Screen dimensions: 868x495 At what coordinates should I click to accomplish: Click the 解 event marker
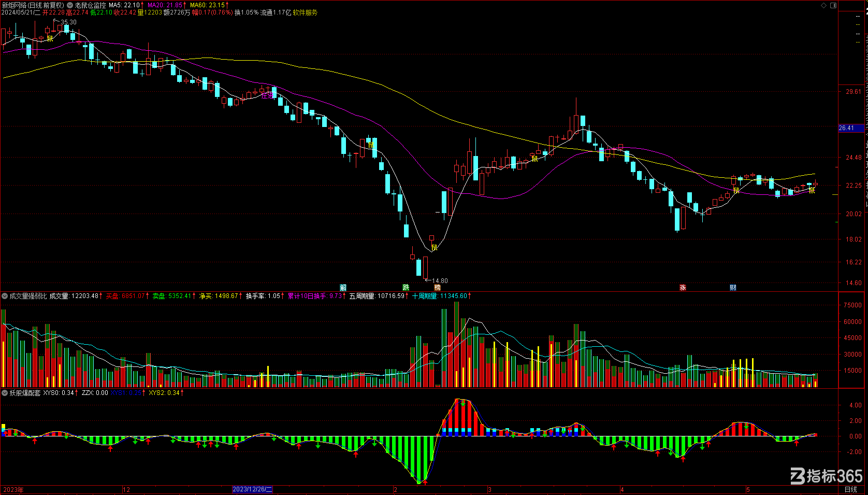pos(343,287)
